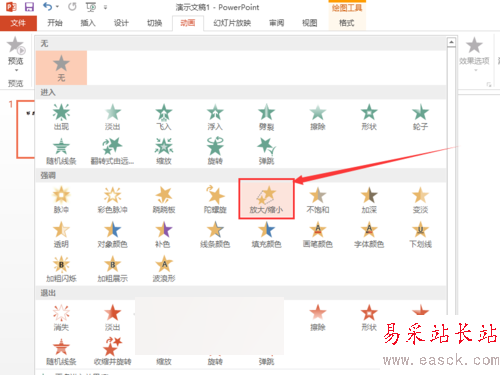Select the 放大/缩小 emphasis animation
The width and height of the screenshot is (500, 375).
pyautogui.click(x=266, y=199)
